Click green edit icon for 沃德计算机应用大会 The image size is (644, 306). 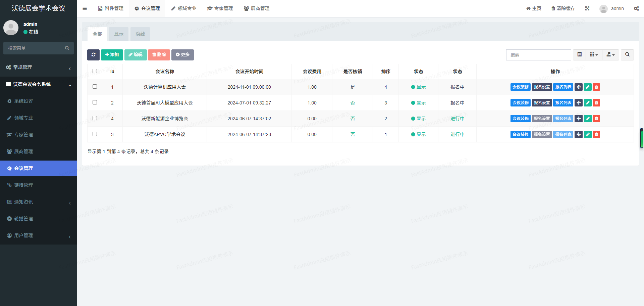click(588, 87)
